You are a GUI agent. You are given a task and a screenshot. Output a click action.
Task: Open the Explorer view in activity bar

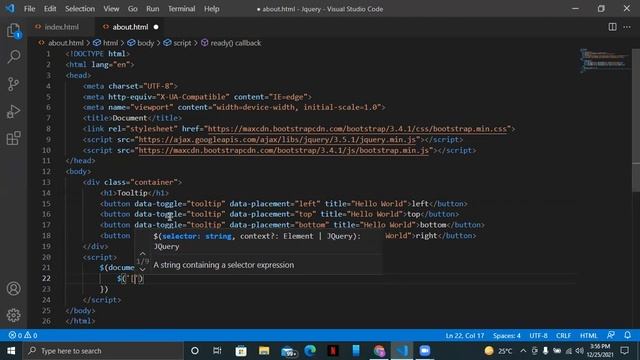point(13,31)
